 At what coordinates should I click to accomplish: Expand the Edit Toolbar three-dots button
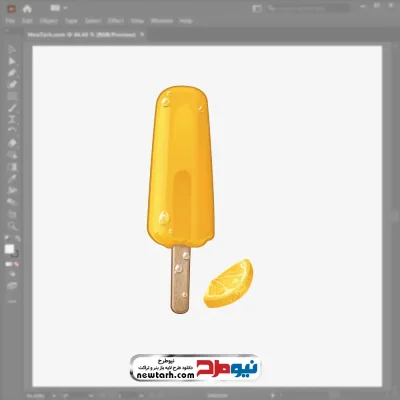click(x=12, y=301)
